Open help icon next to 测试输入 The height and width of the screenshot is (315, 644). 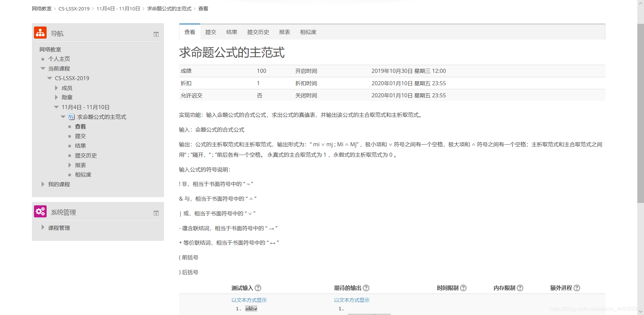(x=258, y=288)
